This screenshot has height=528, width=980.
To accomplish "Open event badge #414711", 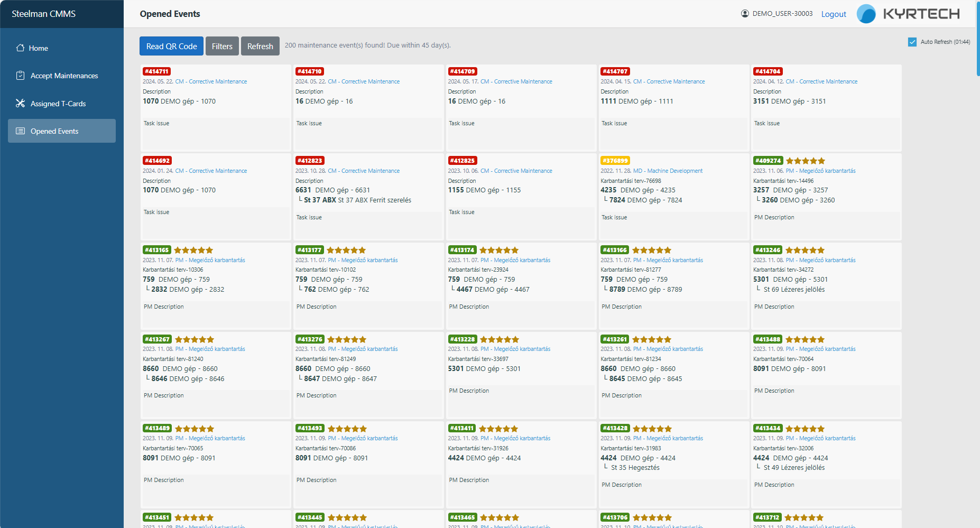I will [156, 71].
